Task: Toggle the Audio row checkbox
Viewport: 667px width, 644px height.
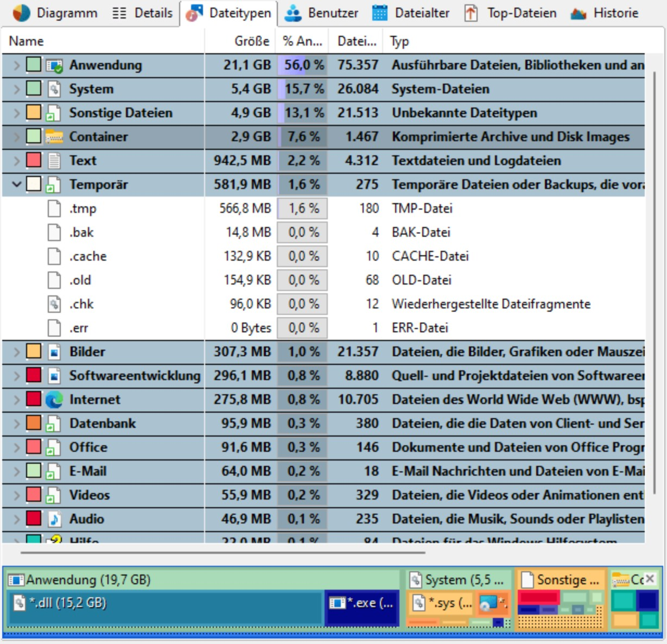Action: [34, 519]
